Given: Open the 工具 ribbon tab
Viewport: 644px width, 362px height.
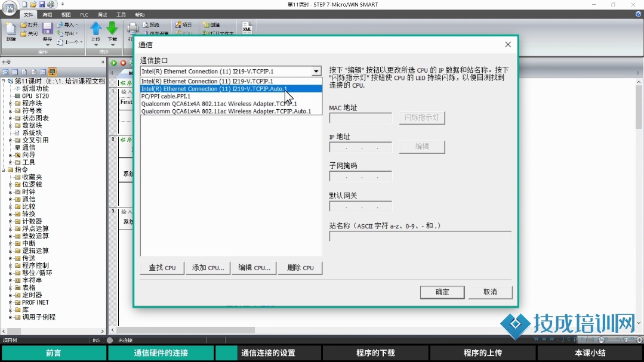Looking at the screenshot, I should point(121,15).
